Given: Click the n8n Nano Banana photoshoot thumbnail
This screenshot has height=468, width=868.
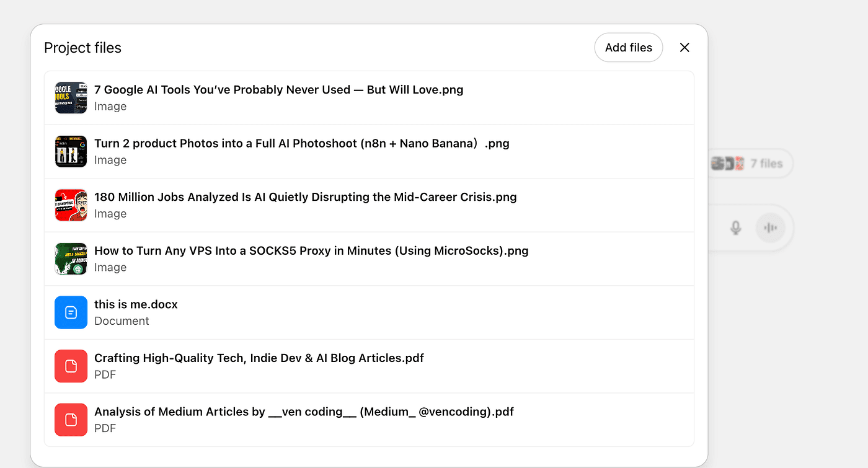Looking at the screenshot, I should [x=71, y=151].
